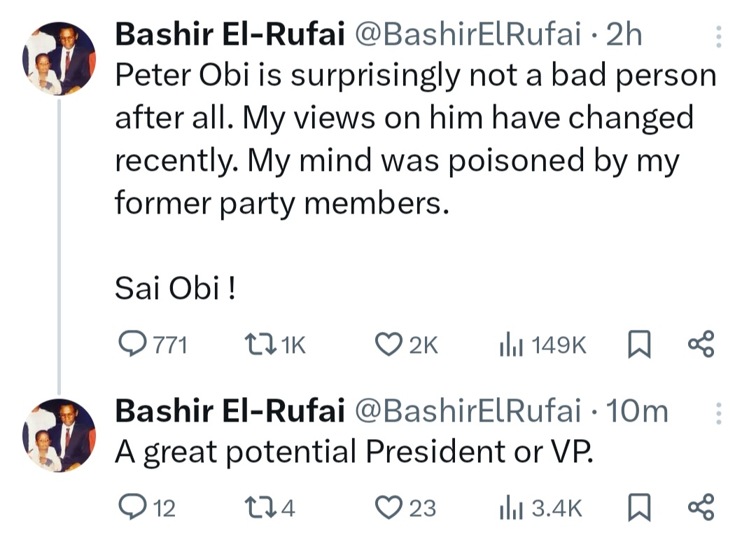Share the second tweet
The image size is (756, 540).
701,507
